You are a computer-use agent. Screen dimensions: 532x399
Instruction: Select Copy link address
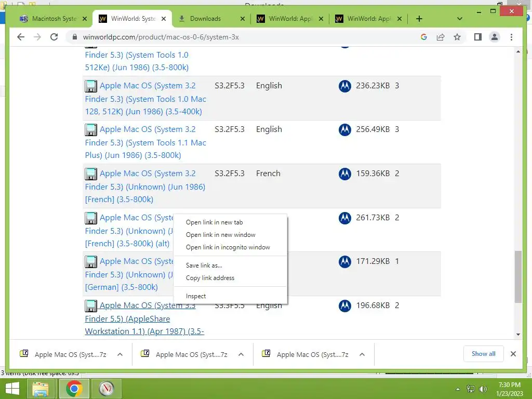pyautogui.click(x=230, y=278)
